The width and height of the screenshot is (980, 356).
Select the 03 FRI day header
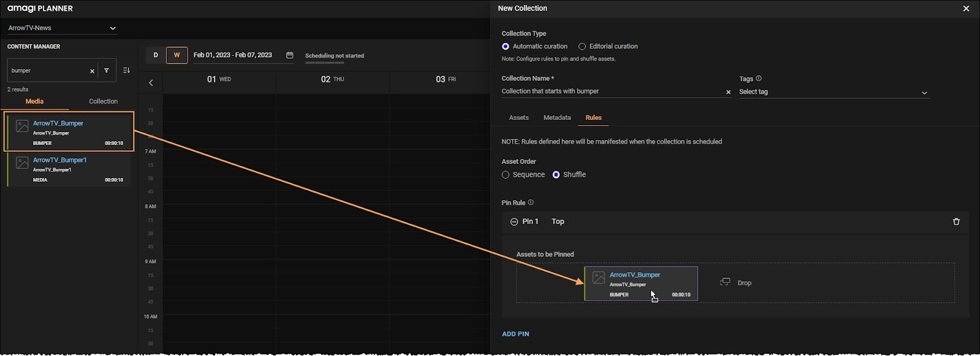coord(446,80)
